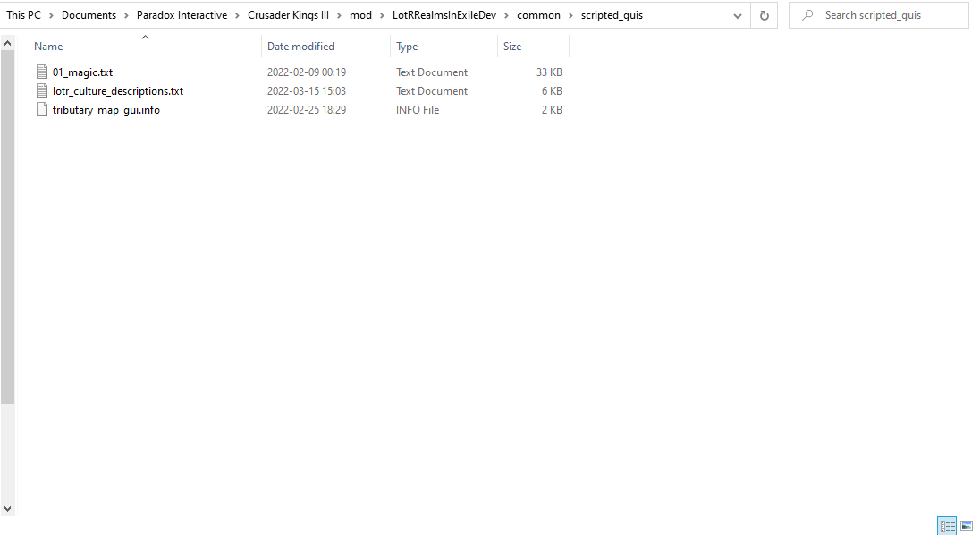Expand chevron after LotRRealmsInExileDev breadcrumb
The width and height of the screenshot is (980, 535).
click(506, 15)
